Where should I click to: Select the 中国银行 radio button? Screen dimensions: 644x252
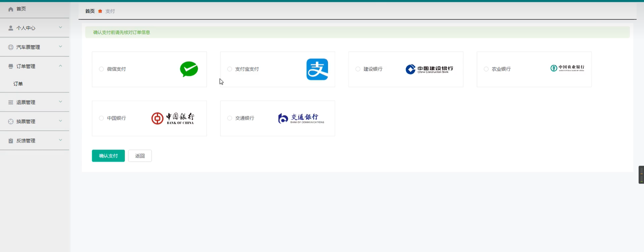pos(101,118)
